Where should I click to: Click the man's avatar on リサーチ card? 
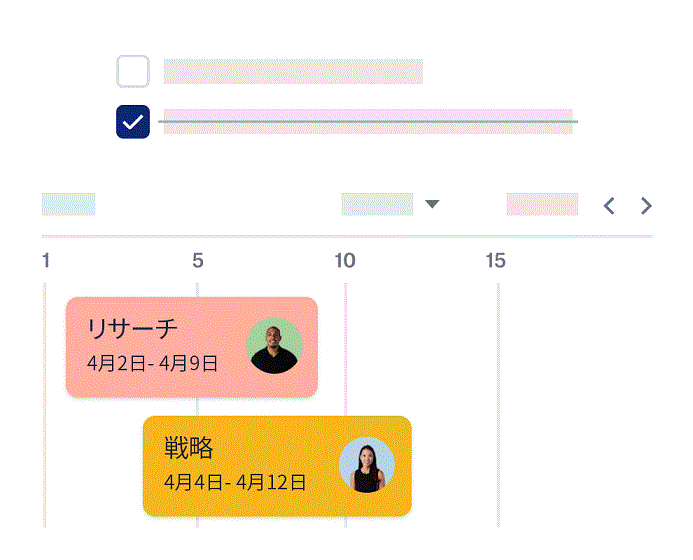274,346
